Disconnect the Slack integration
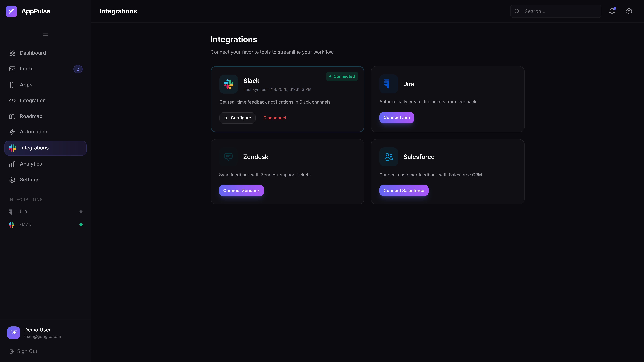This screenshot has height=362, width=644. point(275,118)
